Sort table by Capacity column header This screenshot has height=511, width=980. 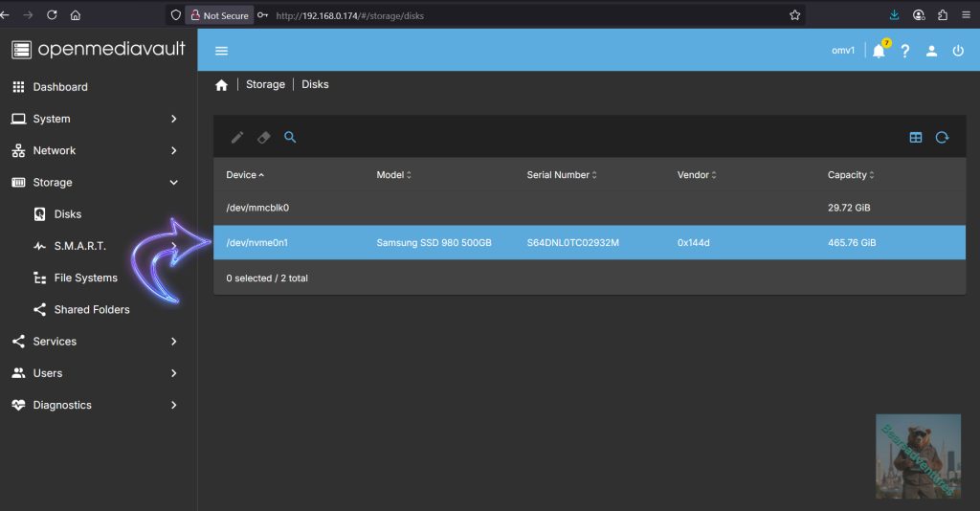click(x=847, y=175)
